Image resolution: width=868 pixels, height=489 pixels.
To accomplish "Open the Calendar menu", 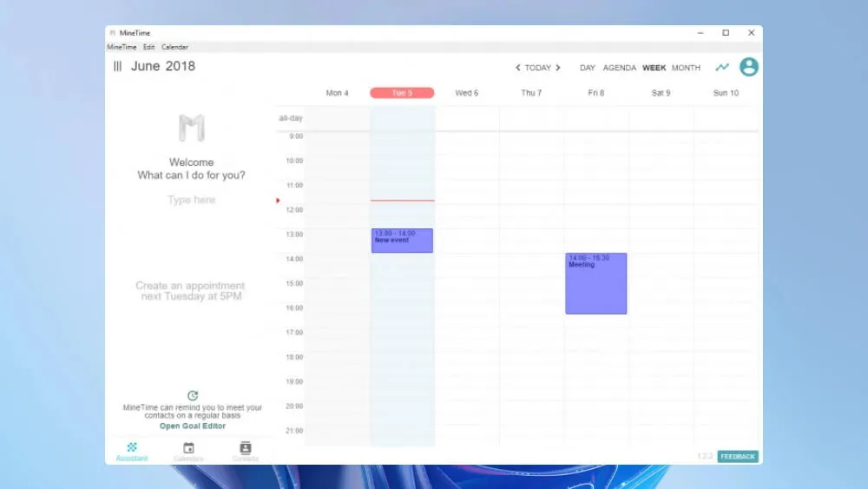I will (x=174, y=47).
